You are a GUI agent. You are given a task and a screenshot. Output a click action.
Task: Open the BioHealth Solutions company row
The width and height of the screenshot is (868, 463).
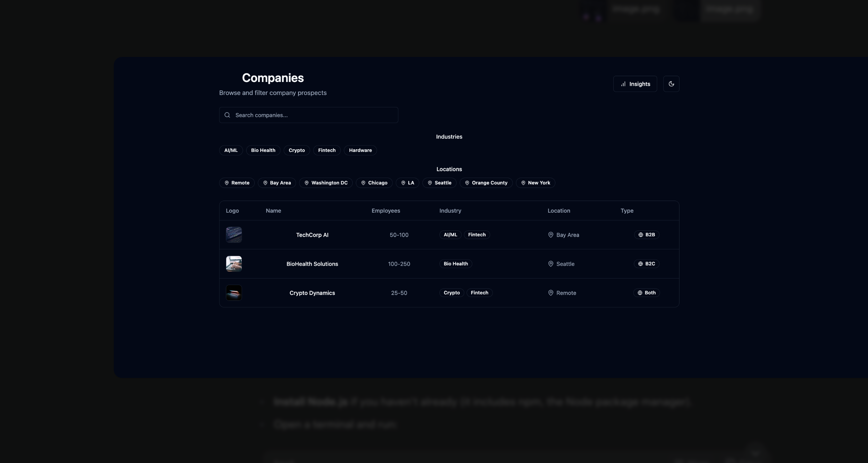[x=312, y=264]
